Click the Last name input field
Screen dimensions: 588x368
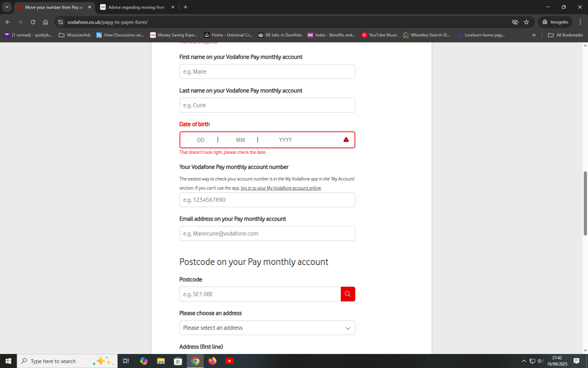point(267,105)
